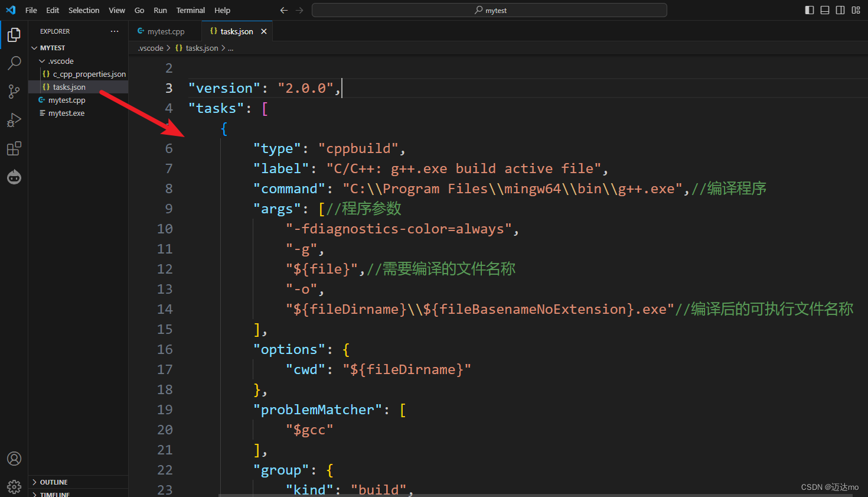Open the Search view in activity bar
This screenshot has height=497, width=868.
coord(14,63)
